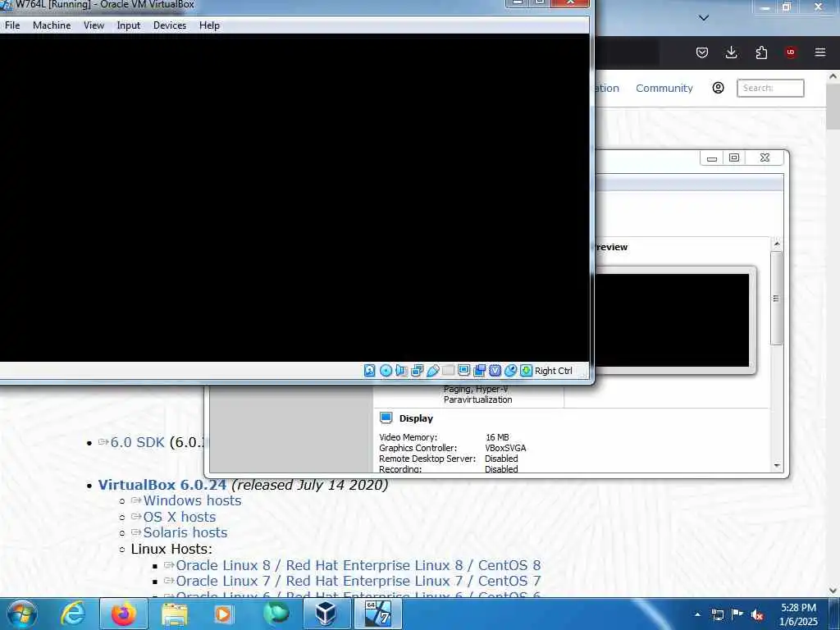Click the Remote Desktop Server Disabled value
The width and height of the screenshot is (840, 630).
point(501,459)
